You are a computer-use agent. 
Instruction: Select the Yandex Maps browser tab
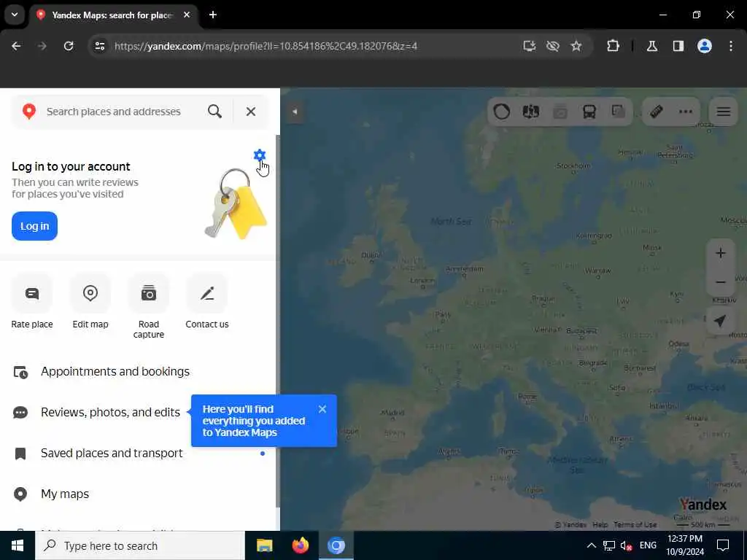pos(115,15)
